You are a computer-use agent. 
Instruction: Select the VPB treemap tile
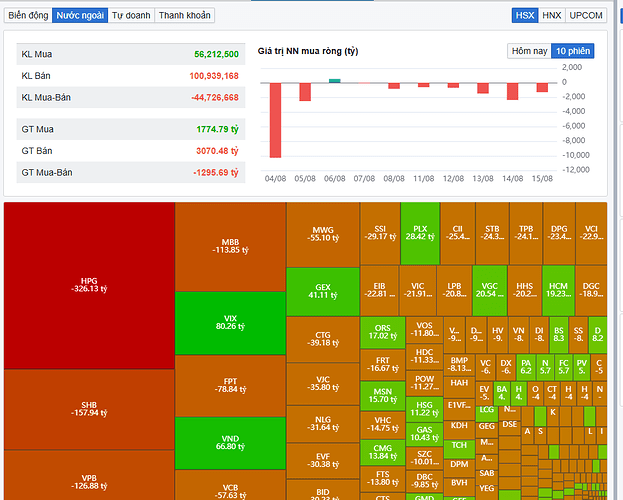(x=89, y=475)
